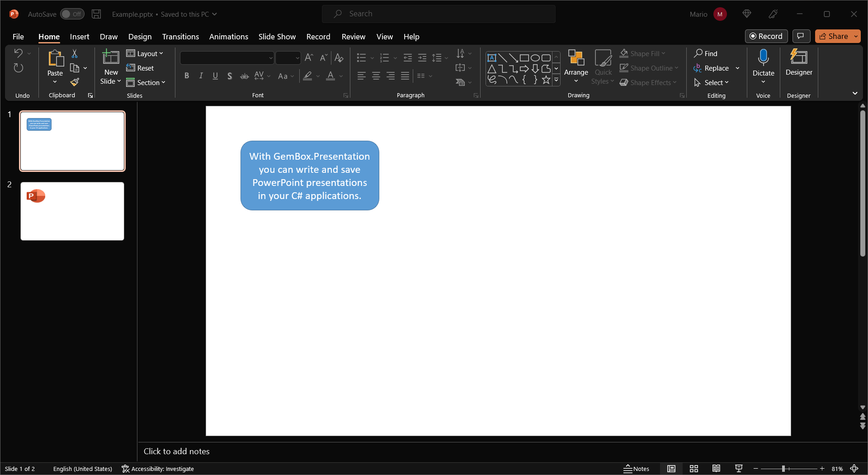
Task: Click the Format Painter icon
Action: click(75, 82)
